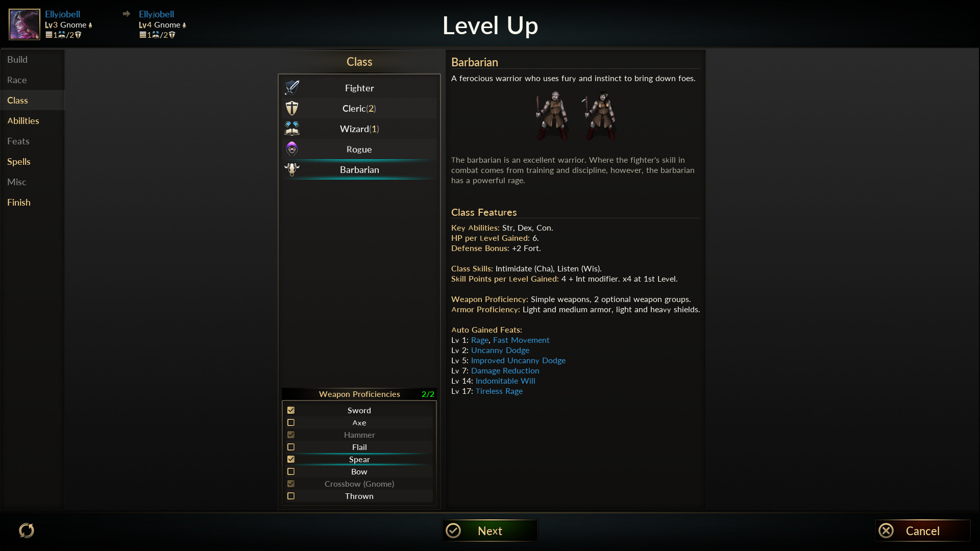The image size is (980, 551).
Task: Choose the Wizard spellbook icon
Action: point(292,129)
